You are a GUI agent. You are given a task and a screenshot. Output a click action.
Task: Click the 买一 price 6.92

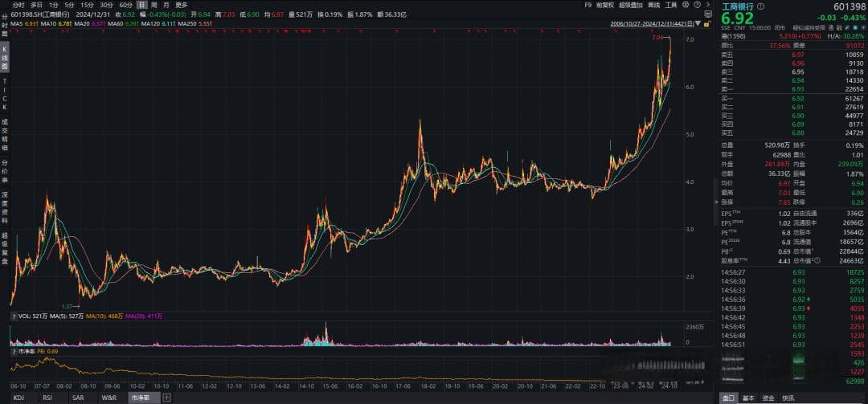pos(798,98)
